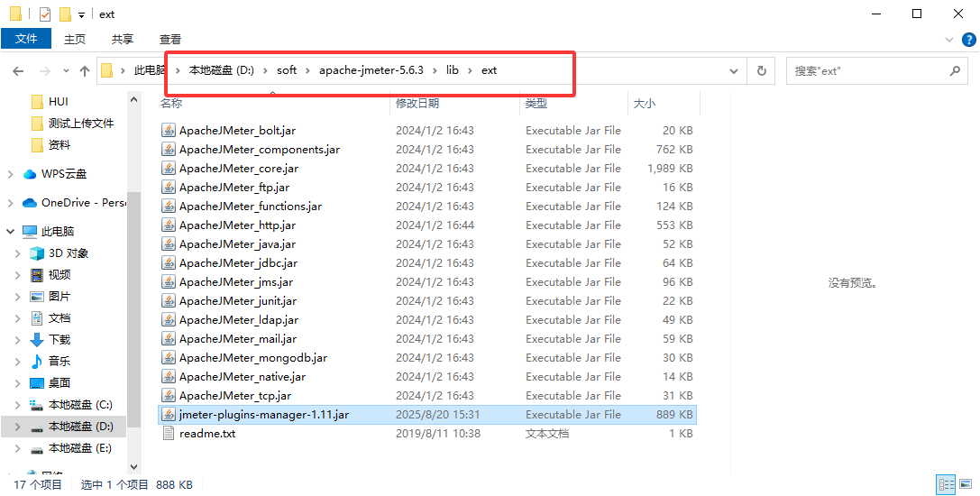Sort by 大小 column header

coord(645,103)
